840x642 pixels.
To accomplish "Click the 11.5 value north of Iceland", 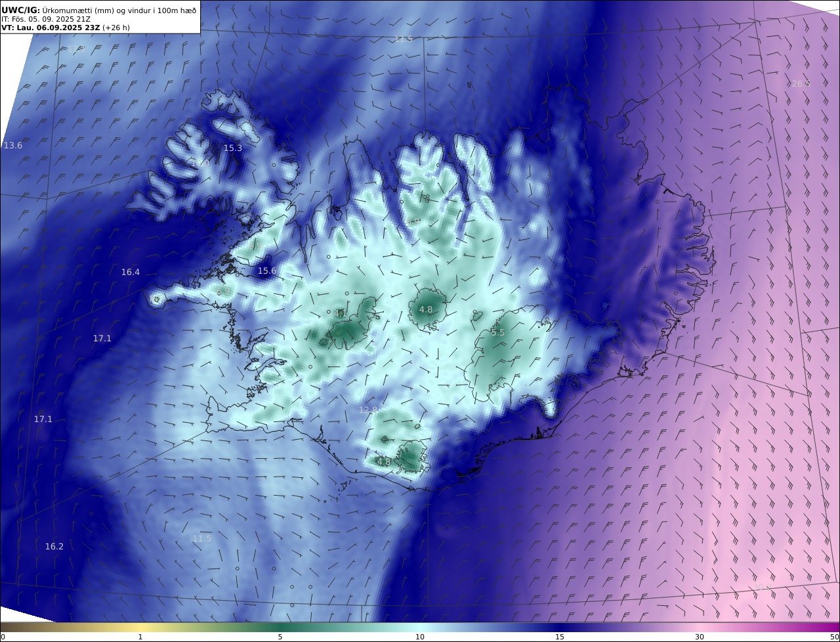I will tap(404, 39).
